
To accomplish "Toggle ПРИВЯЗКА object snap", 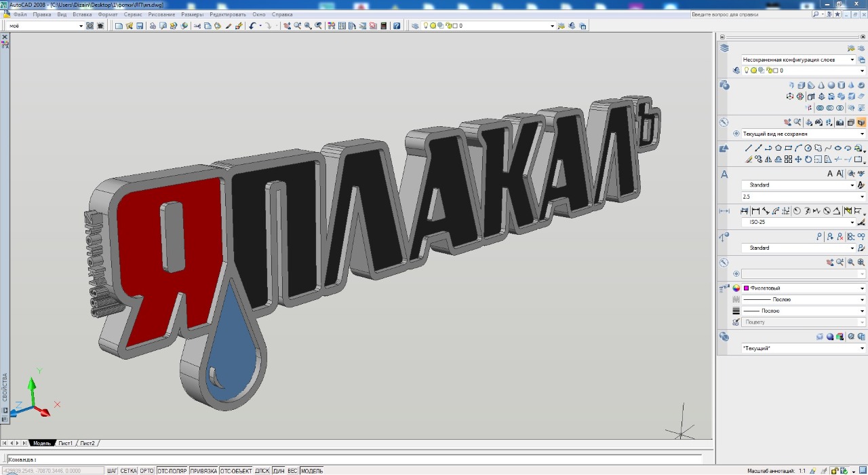I will tap(203, 470).
